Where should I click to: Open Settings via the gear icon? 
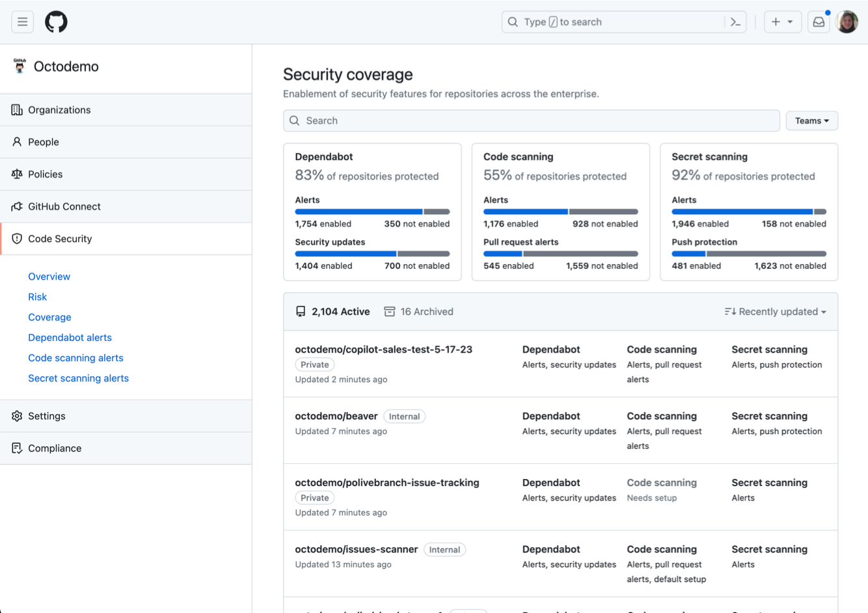click(16, 416)
